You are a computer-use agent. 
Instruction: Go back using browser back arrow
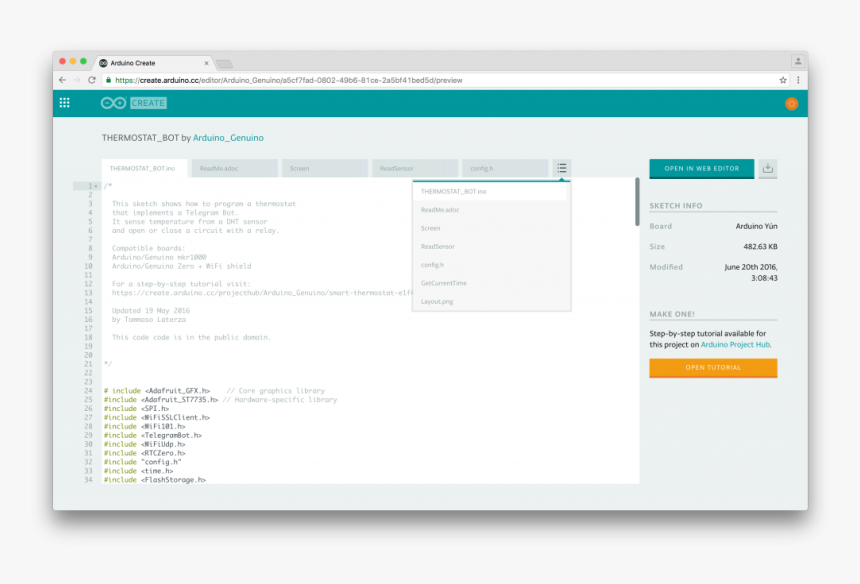click(x=62, y=80)
